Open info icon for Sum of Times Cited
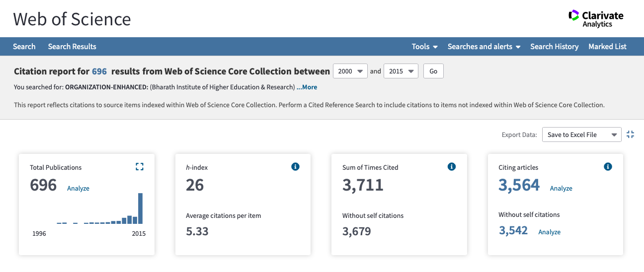The height and width of the screenshot is (272, 644). pos(451,167)
